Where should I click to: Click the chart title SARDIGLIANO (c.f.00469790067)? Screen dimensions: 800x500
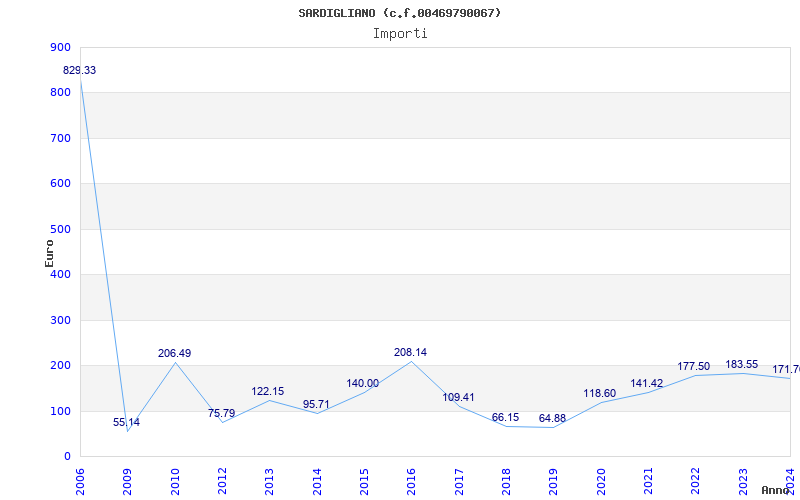click(x=400, y=13)
